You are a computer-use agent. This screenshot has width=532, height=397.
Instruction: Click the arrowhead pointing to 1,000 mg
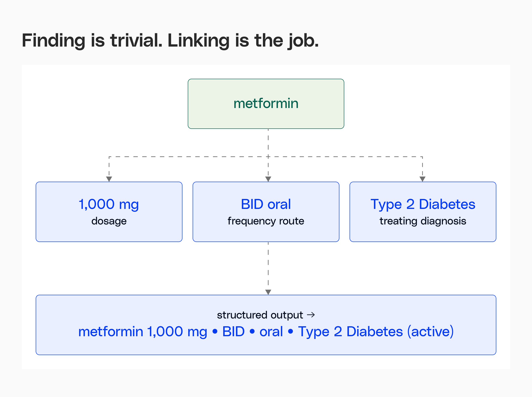point(109,179)
